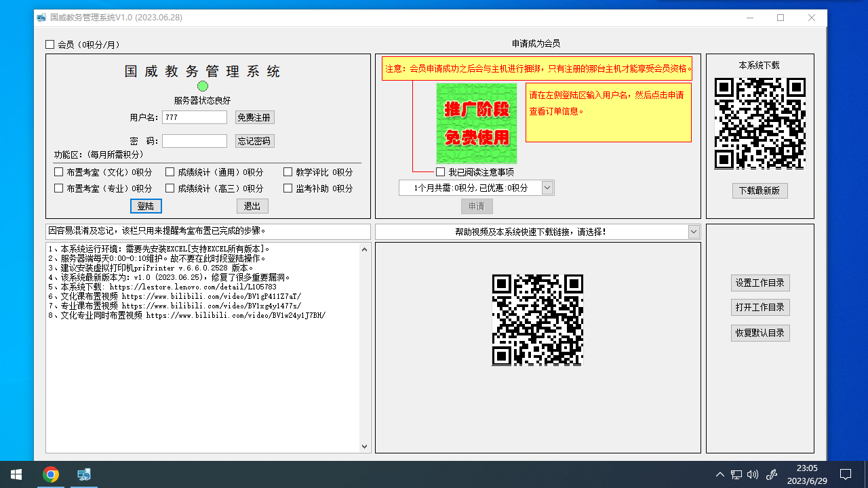Tick 我已阅读注意事项 checkbox
The height and width of the screenshot is (488, 868).
click(x=441, y=172)
